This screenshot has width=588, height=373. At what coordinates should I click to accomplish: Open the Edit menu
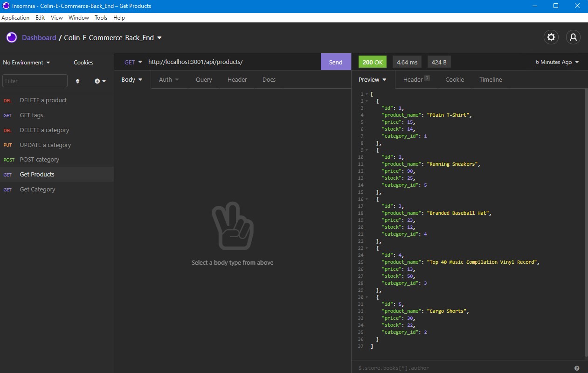pos(40,18)
